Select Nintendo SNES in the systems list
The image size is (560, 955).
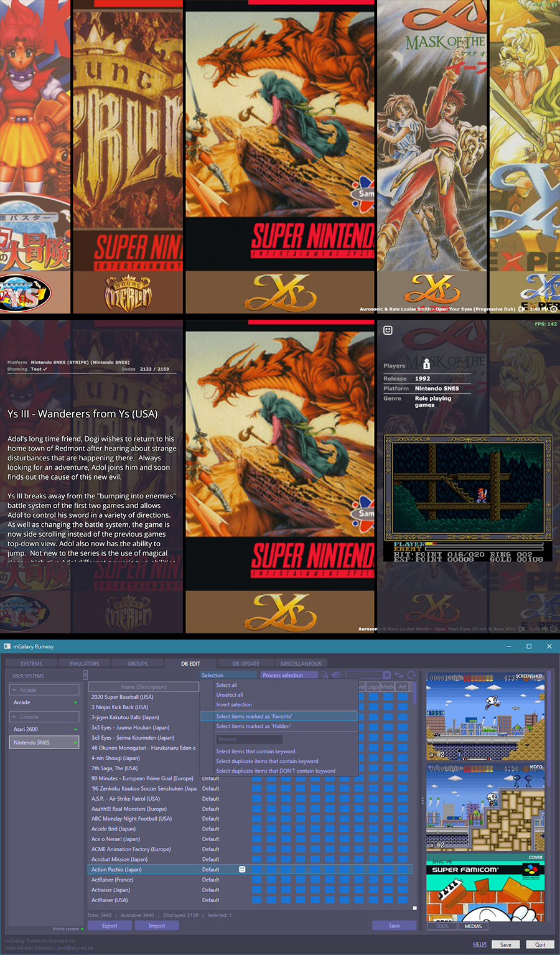coord(44,742)
